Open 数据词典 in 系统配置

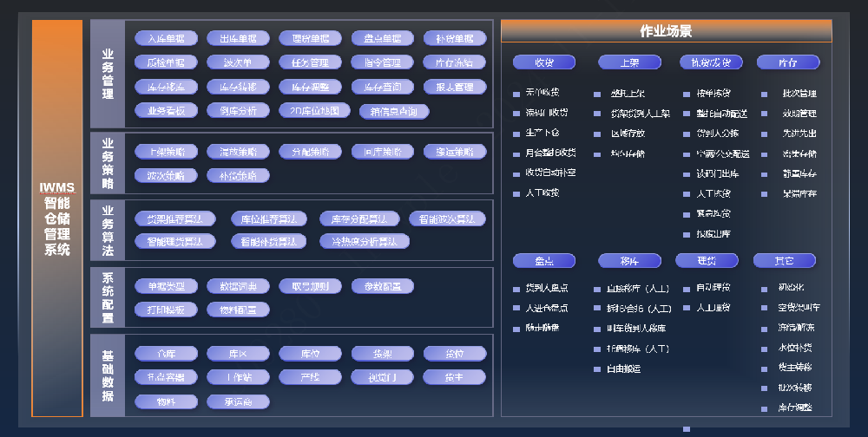tap(238, 286)
